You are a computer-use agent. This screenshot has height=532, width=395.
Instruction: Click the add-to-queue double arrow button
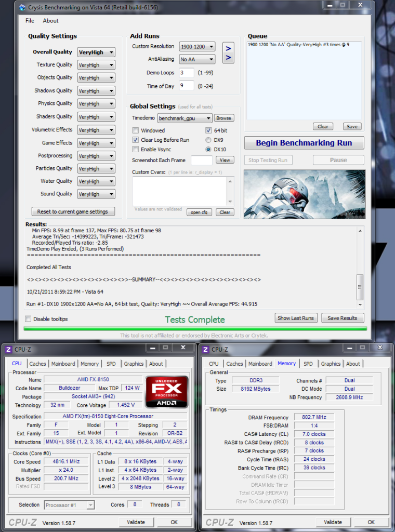click(228, 53)
